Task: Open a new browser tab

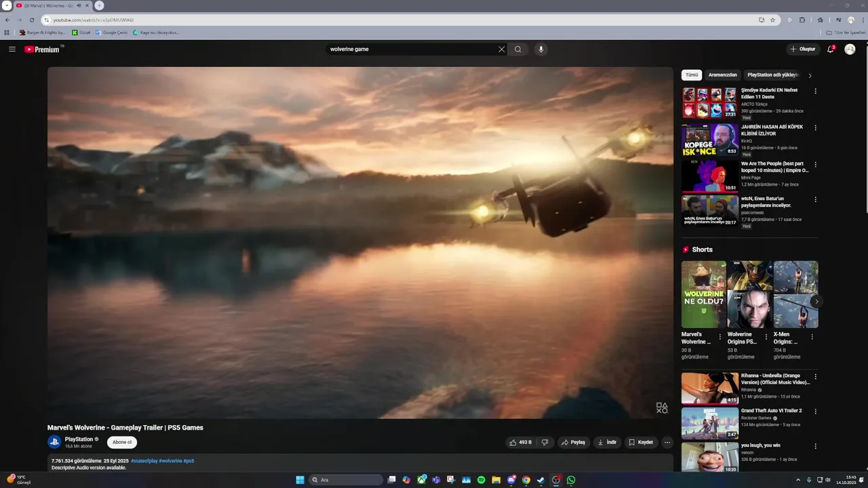Action: coord(99,5)
